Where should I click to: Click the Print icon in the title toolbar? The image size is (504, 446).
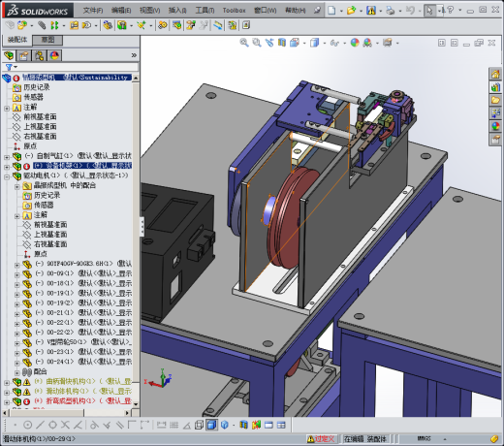tap(391, 11)
